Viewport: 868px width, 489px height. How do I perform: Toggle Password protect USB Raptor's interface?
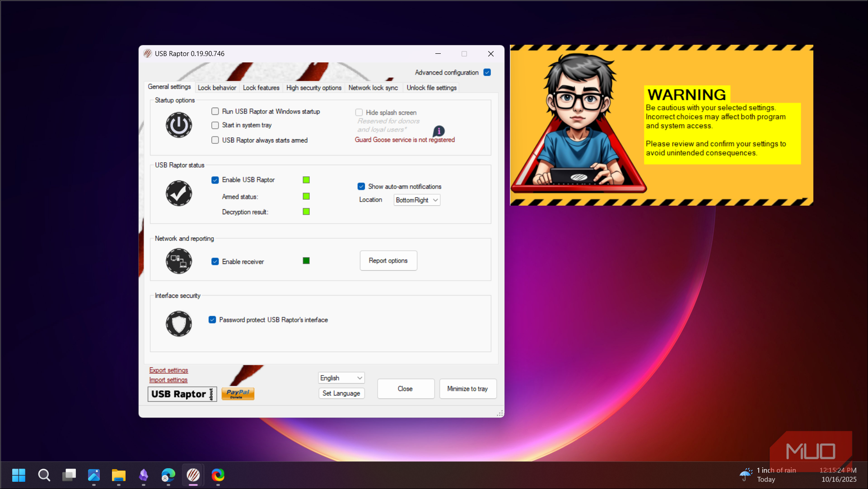point(212,320)
